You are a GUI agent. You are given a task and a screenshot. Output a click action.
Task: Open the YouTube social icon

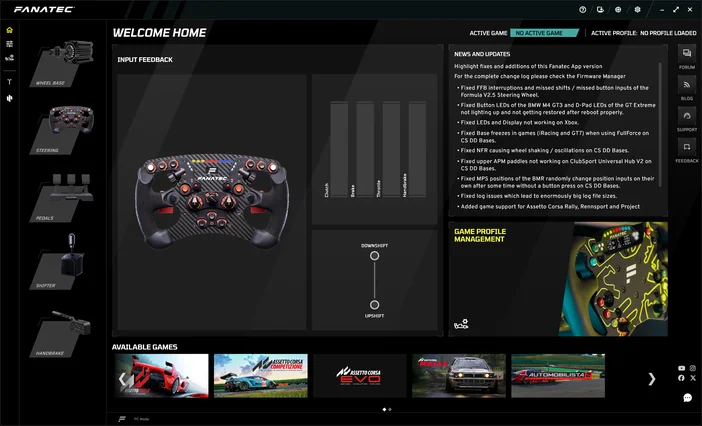[681, 368]
